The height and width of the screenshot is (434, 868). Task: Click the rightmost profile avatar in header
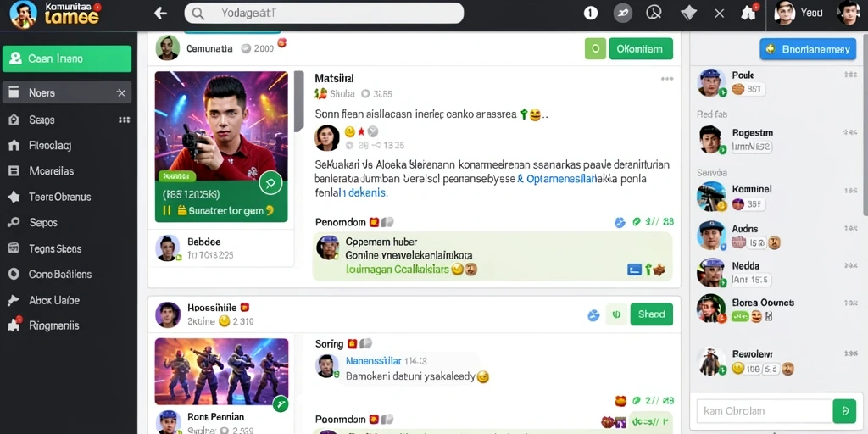(848, 13)
